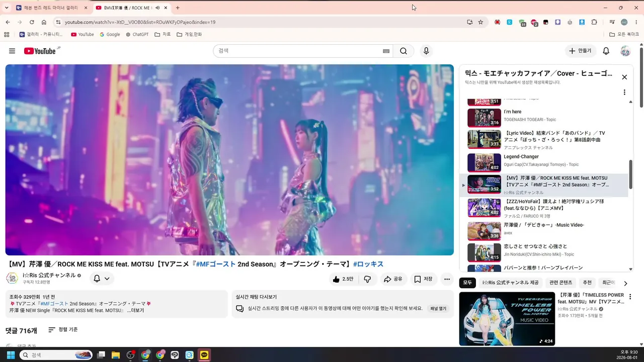
Task: Click the video player area
Action: coord(229,160)
